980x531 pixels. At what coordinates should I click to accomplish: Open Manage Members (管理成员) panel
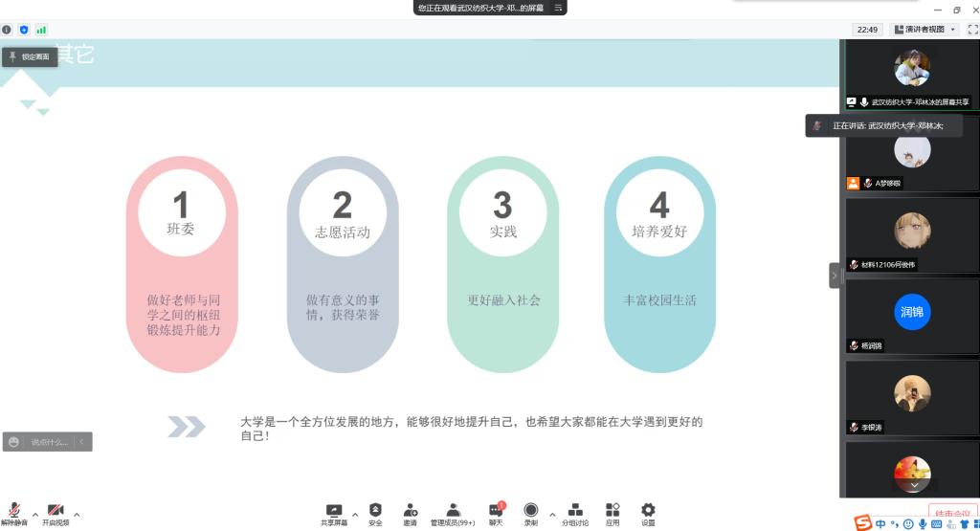point(453,514)
